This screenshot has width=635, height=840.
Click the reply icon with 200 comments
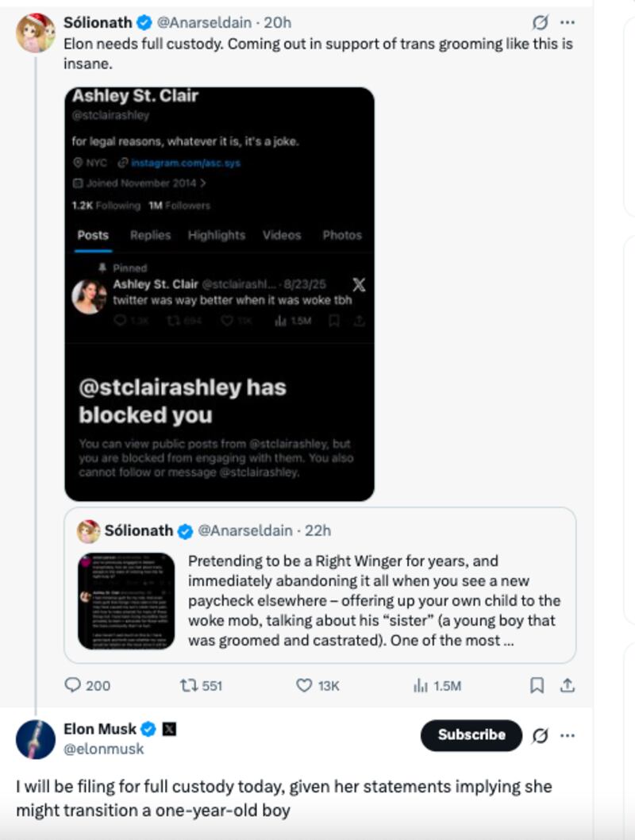point(73,685)
